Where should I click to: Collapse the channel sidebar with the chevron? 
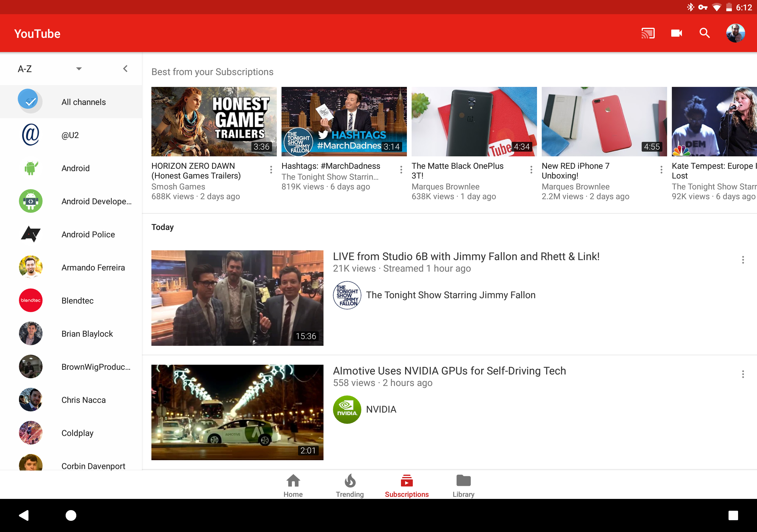[125, 68]
